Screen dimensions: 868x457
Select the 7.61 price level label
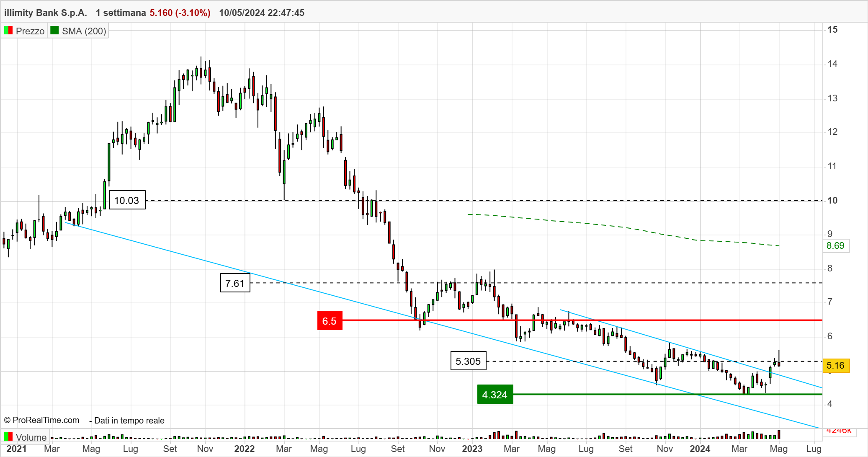point(235,283)
